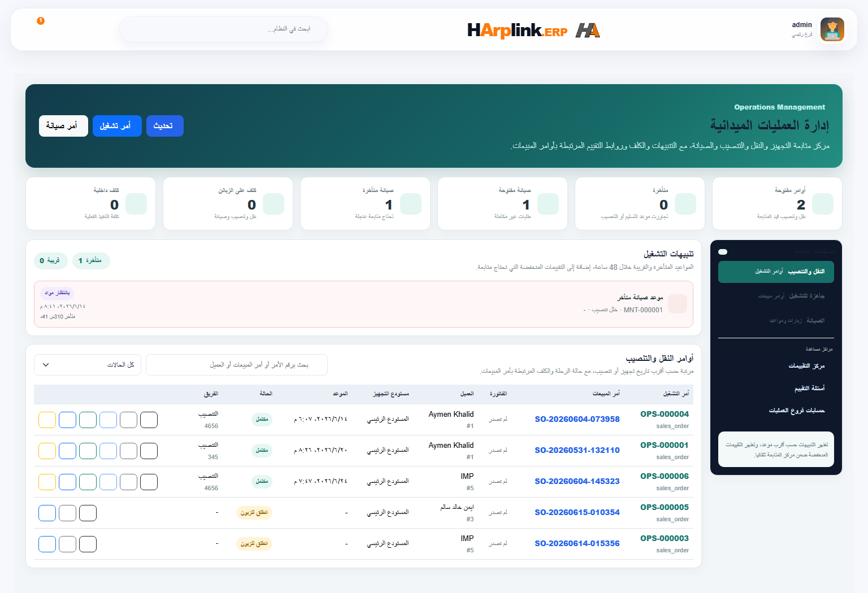The image size is (868, 593).
Task: Click the black-bordered action icon in OPS-000004 row
Action: click(x=149, y=420)
